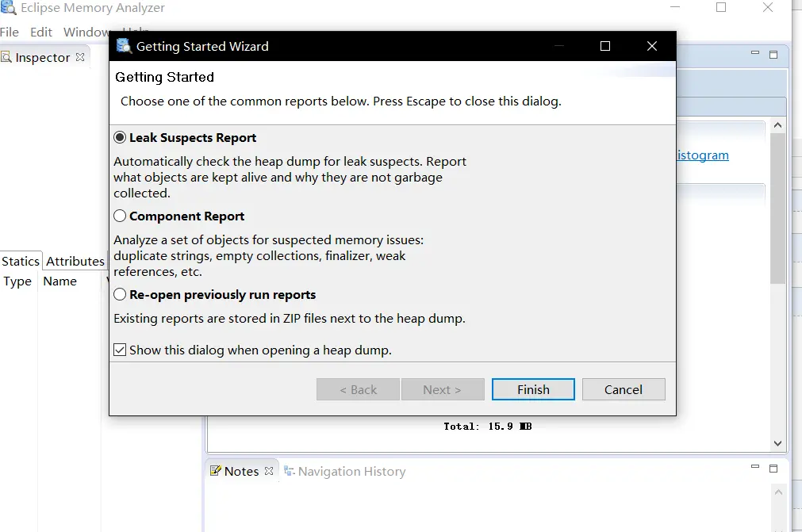Maximize the Eclipse Memory Analyzer window
The height and width of the screenshot is (532, 802).
(x=721, y=7)
